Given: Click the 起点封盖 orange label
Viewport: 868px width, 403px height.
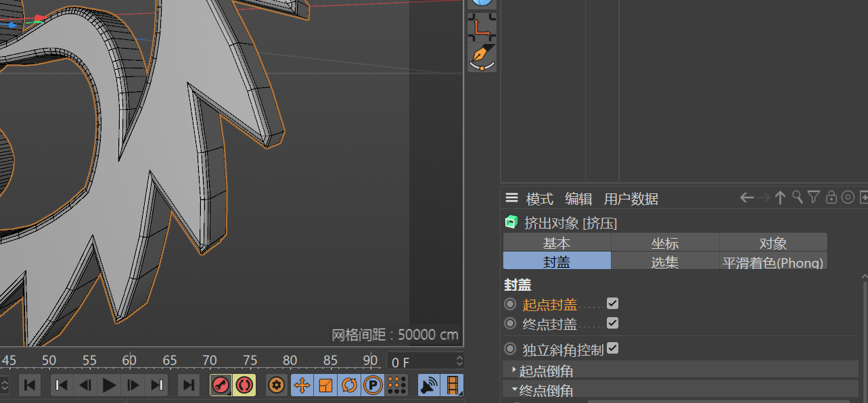Looking at the screenshot, I should point(549,304).
